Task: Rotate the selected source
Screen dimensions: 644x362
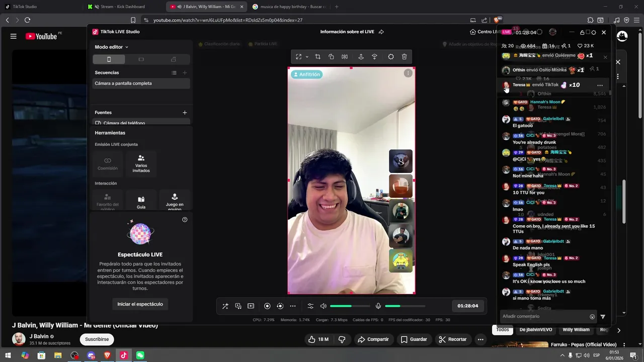Action: [331, 57]
